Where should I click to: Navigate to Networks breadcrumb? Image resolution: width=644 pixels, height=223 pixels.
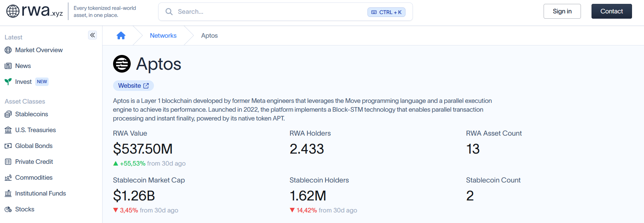point(163,36)
